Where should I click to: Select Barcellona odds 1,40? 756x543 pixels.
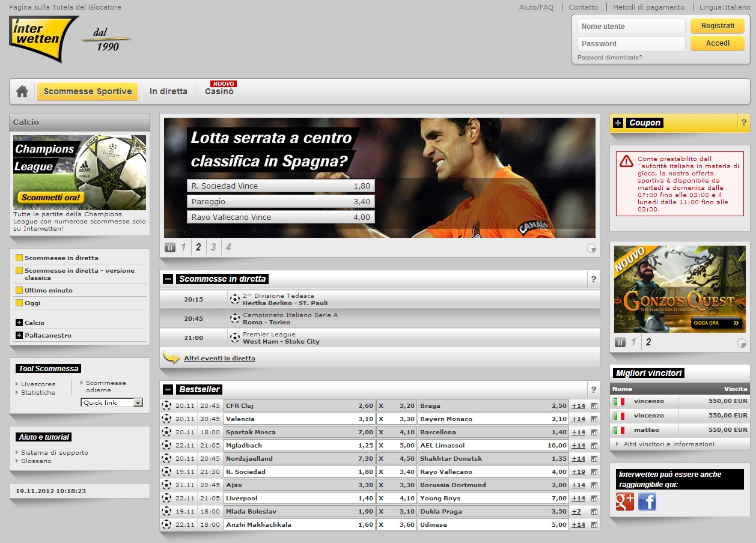pyautogui.click(x=493, y=432)
